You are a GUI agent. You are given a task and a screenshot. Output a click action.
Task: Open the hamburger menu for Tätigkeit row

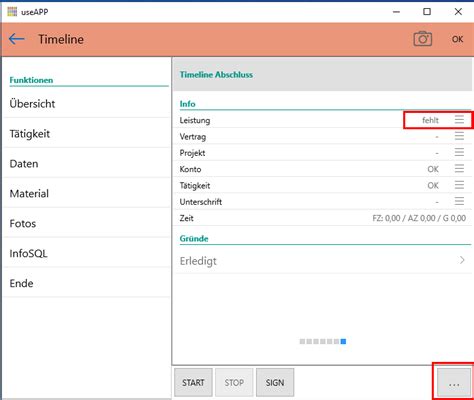coord(459,185)
